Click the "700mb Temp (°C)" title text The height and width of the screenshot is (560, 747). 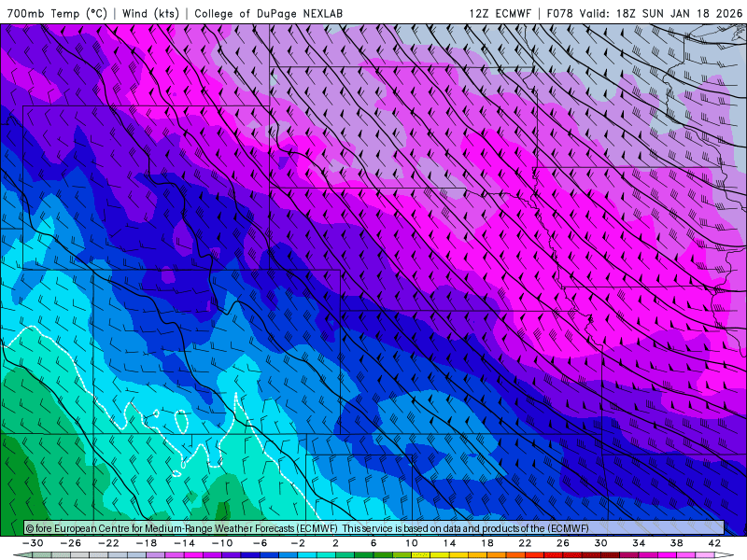coord(57,13)
